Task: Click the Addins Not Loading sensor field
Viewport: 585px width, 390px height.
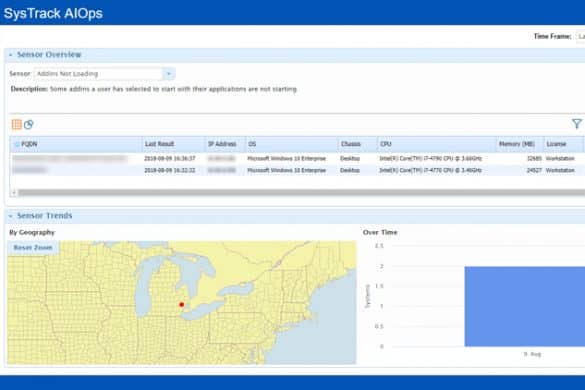Action: pyautogui.click(x=99, y=74)
